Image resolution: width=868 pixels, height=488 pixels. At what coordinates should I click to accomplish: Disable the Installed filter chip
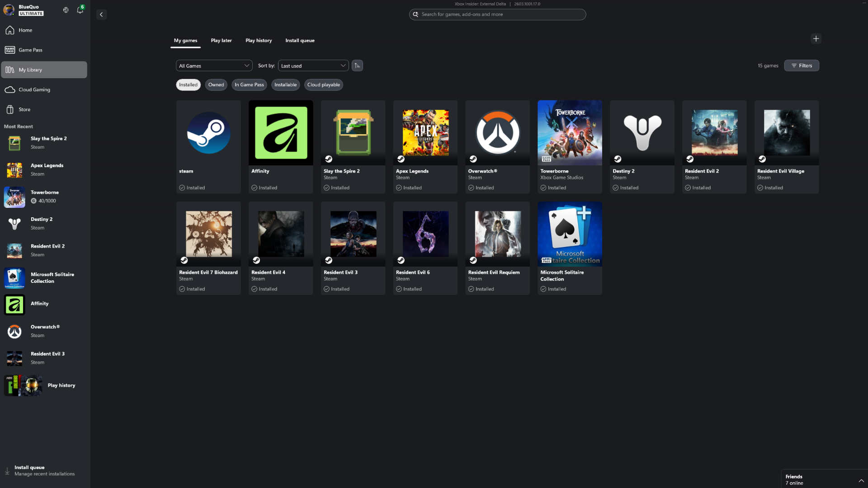188,84
